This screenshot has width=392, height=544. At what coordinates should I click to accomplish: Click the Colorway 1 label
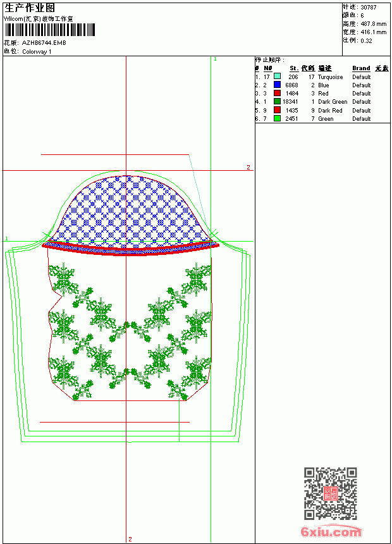click(37, 52)
